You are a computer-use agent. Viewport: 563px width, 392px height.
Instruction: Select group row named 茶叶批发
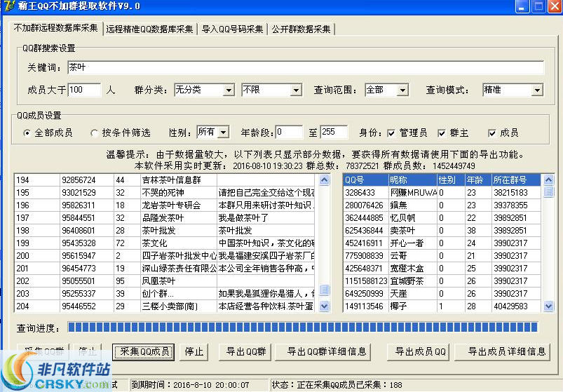pos(165,230)
